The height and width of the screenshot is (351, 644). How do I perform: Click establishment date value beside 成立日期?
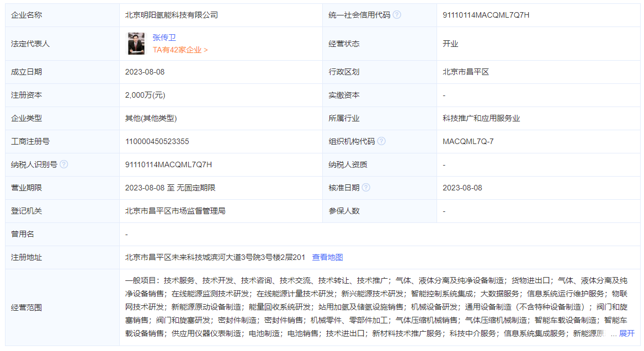click(x=145, y=72)
